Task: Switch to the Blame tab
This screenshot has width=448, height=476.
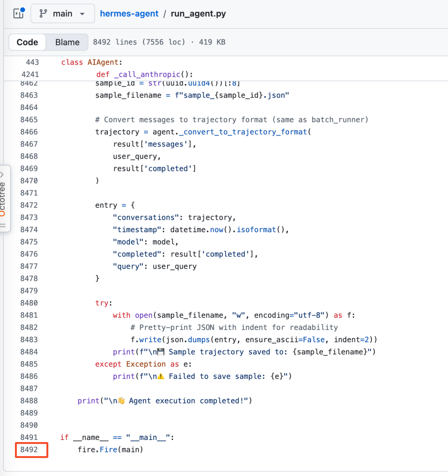Action: 67,42
